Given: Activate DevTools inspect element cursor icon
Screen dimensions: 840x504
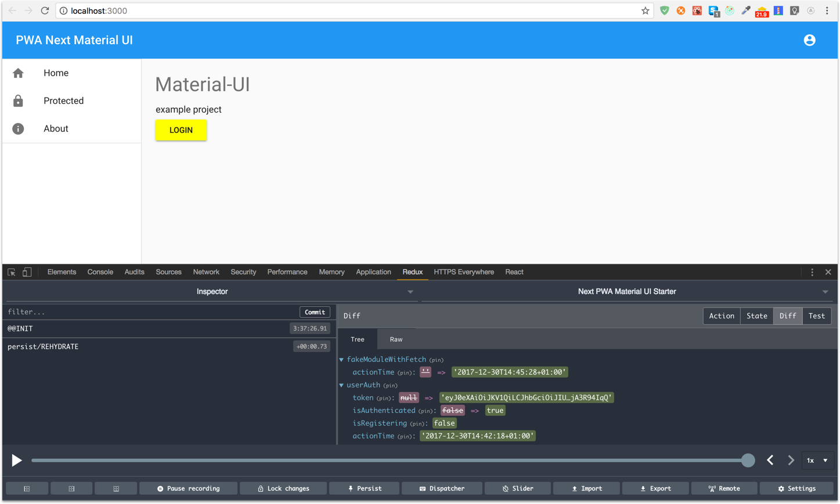Looking at the screenshot, I should click(12, 272).
